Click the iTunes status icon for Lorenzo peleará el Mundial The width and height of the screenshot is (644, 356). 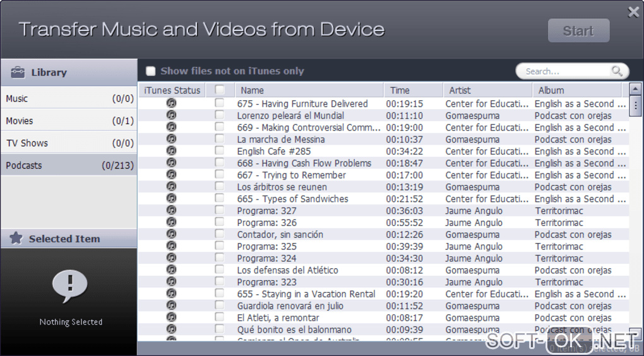click(171, 116)
